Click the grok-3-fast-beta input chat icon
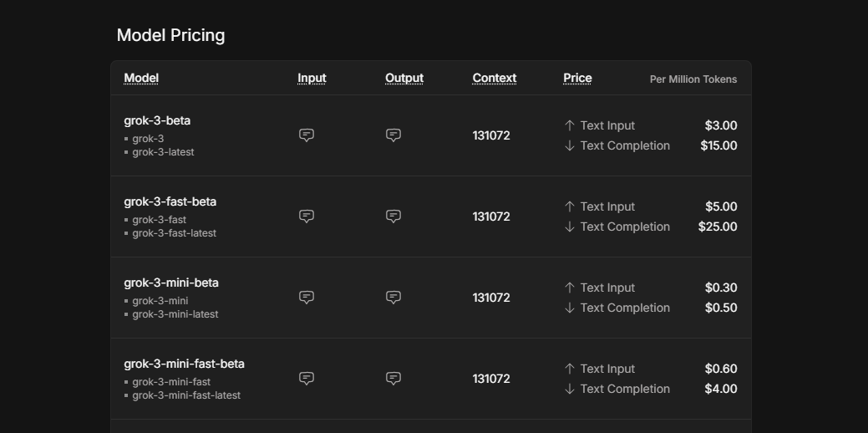The image size is (868, 433). pos(307,216)
